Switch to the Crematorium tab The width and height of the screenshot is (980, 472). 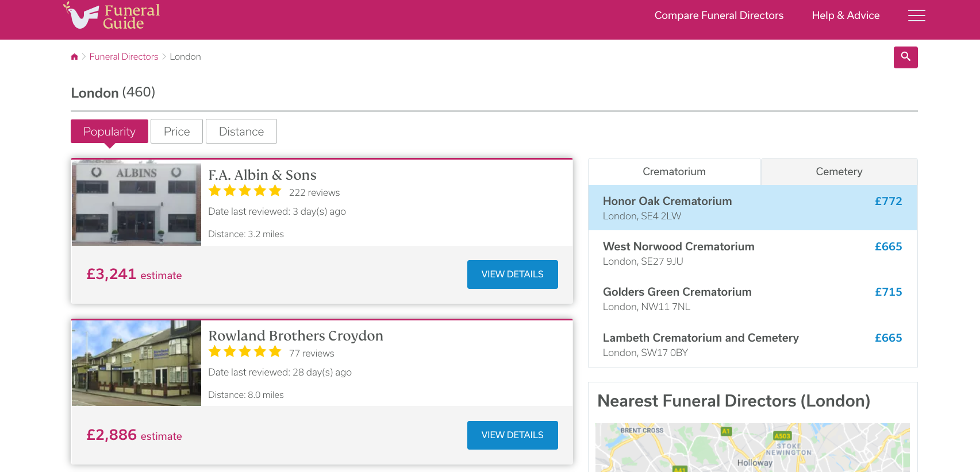674,172
